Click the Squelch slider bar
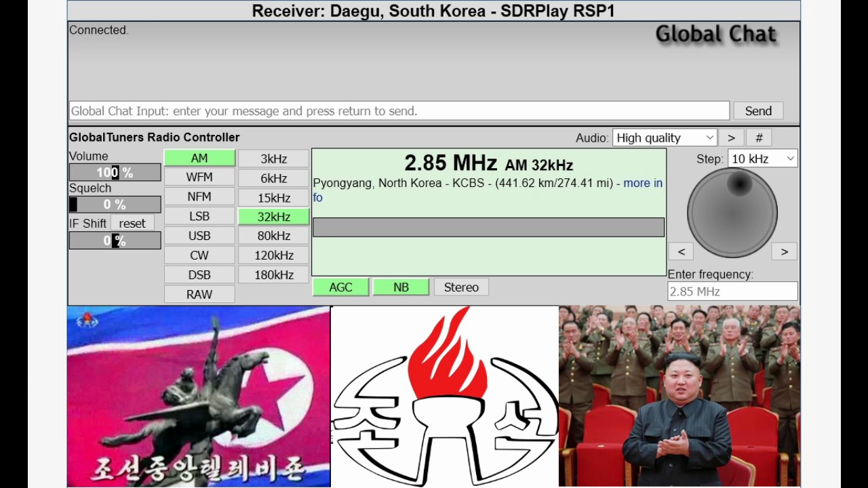 click(x=115, y=204)
